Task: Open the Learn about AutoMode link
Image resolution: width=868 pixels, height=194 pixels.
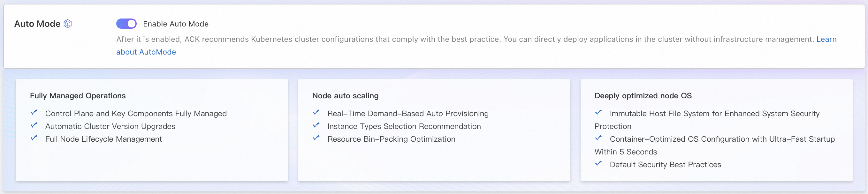Action: 146,52
